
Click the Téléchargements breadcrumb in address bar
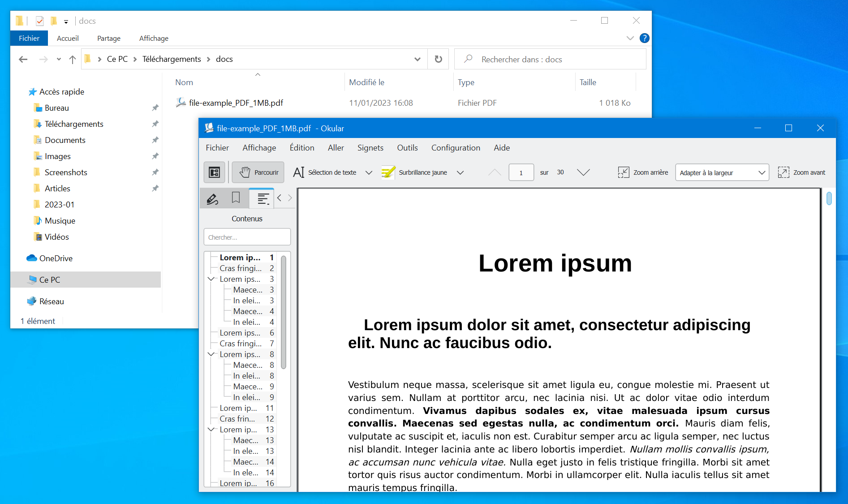coord(172,59)
